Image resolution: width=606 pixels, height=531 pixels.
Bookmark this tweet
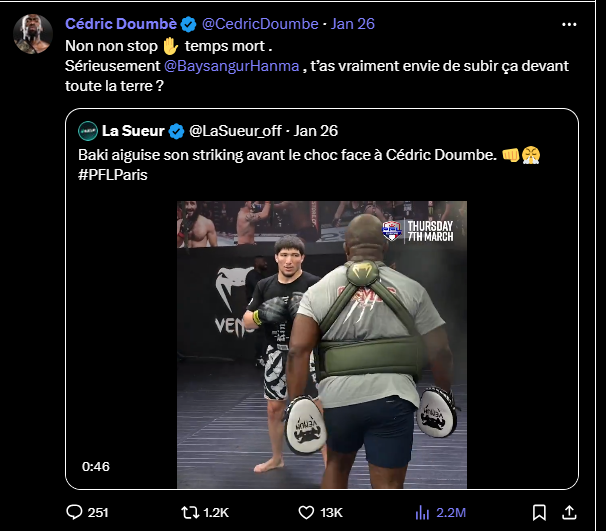point(539,512)
